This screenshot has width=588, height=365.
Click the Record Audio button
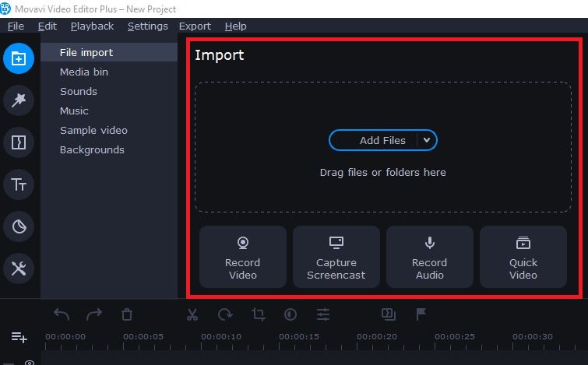pyautogui.click(x=429, y=257)
